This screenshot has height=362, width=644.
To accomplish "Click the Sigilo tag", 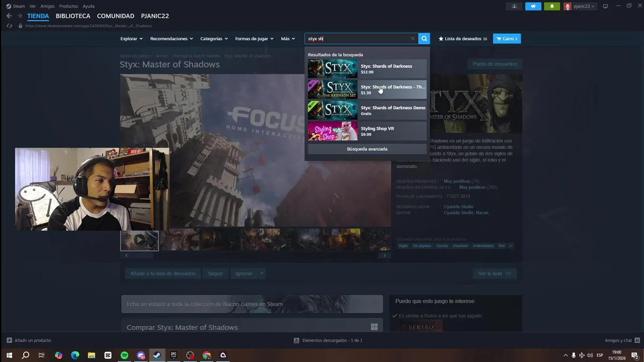I will [x=404, y=246].
